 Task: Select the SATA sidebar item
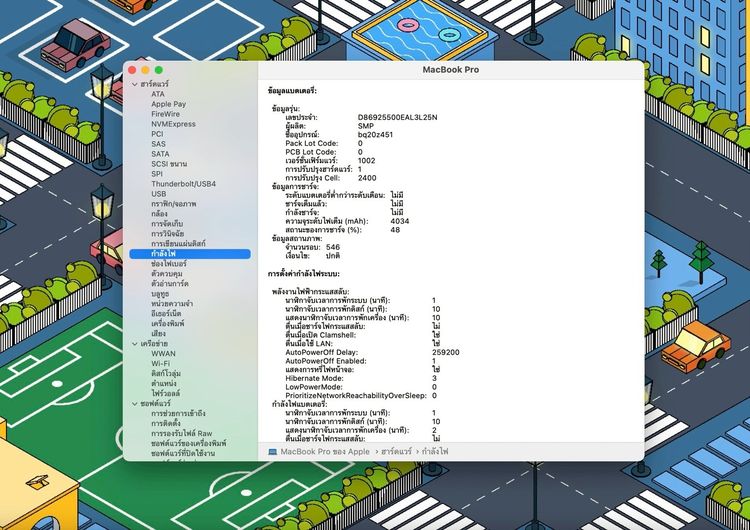160,154
